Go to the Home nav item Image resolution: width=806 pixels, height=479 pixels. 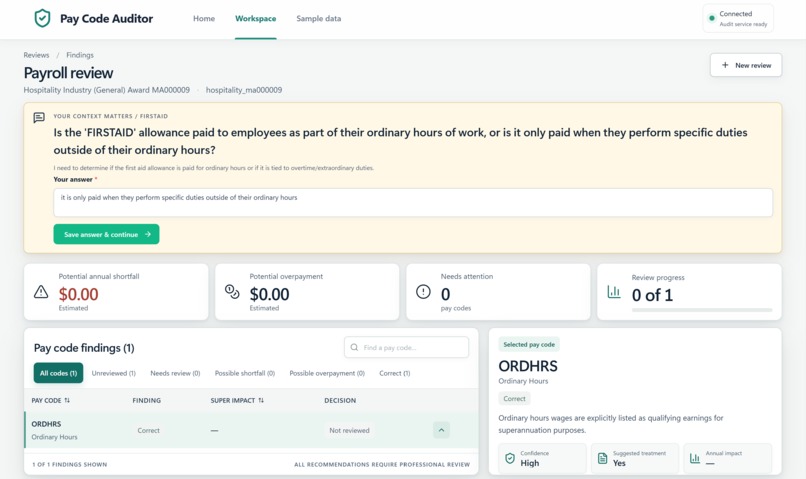tap(204, 19)
